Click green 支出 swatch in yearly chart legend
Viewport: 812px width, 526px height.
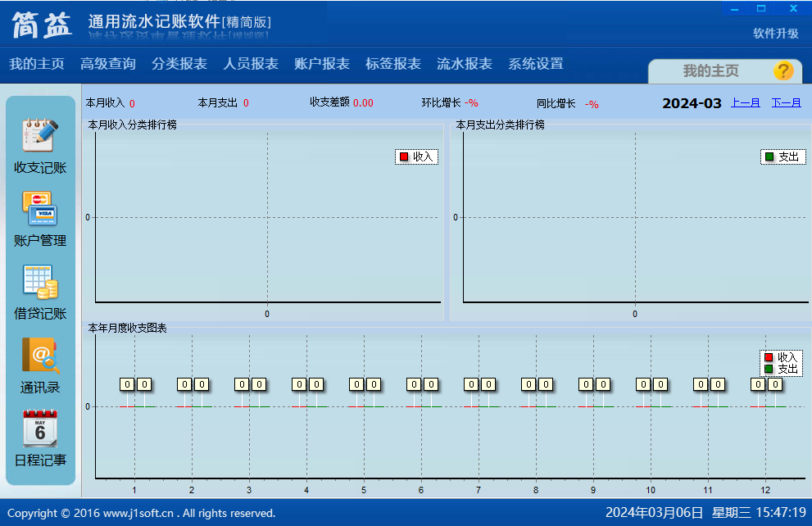click(769, 369)
